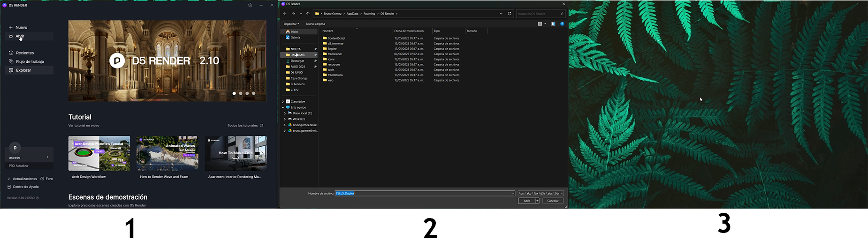Click Cancelar in the file dialog

click(x=553, y=201)
